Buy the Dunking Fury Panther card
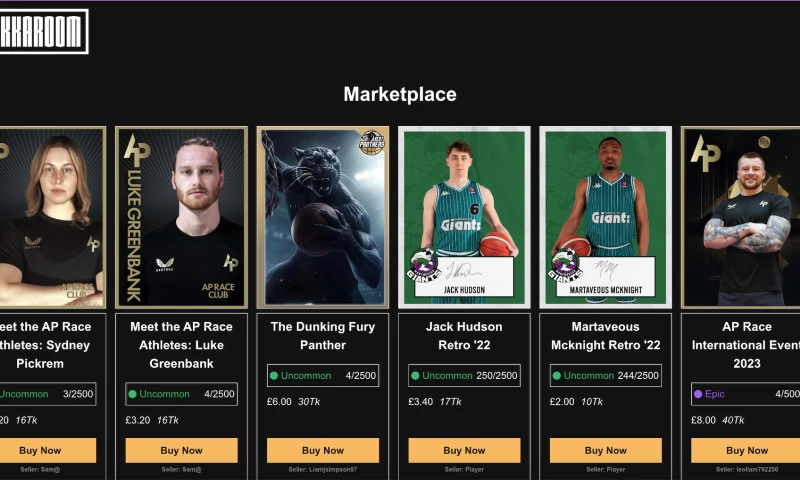The image size is (800, 480). coord(322,450)
